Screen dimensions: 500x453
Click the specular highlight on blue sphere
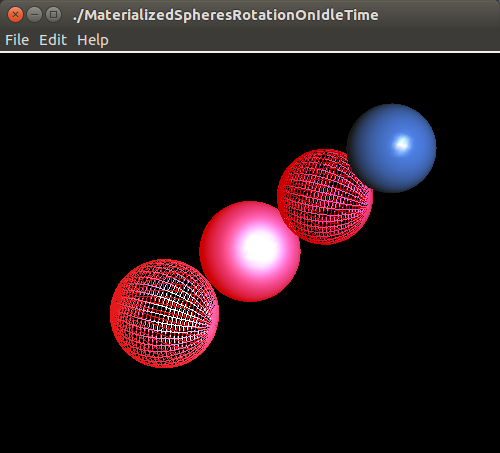402,144
